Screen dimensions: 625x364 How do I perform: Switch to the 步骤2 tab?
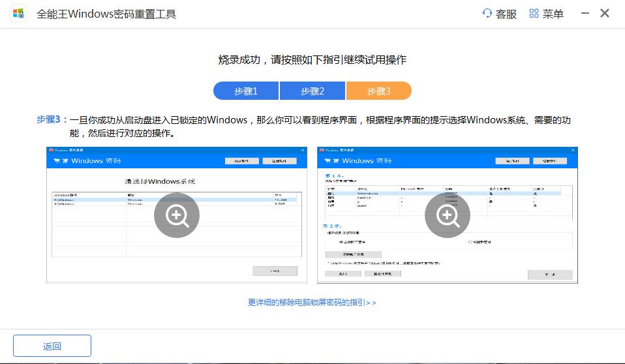[312, 91]
